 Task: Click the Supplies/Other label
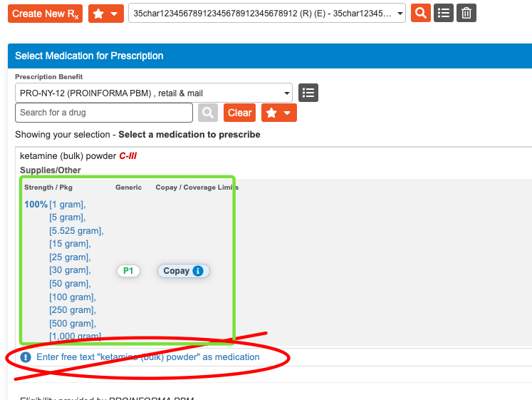[x=51, y=170]
